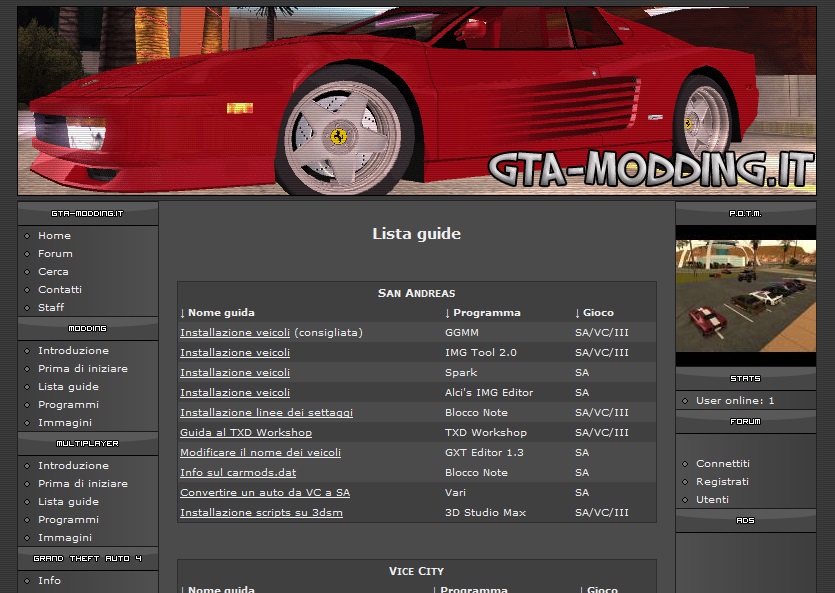Sort San Andreas table by Nome guida
Image resolution: width=835 pixels, height=593 pixels.
(x=217, y=312)
